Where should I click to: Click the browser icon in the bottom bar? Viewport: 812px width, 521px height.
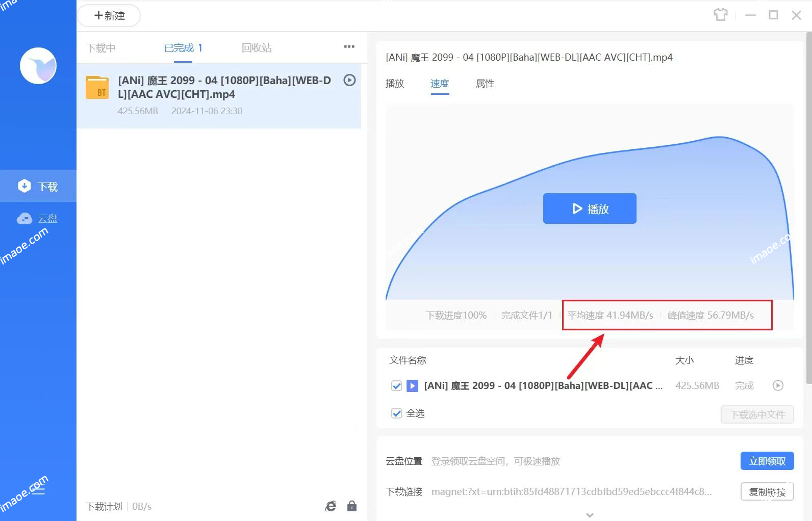331,506
